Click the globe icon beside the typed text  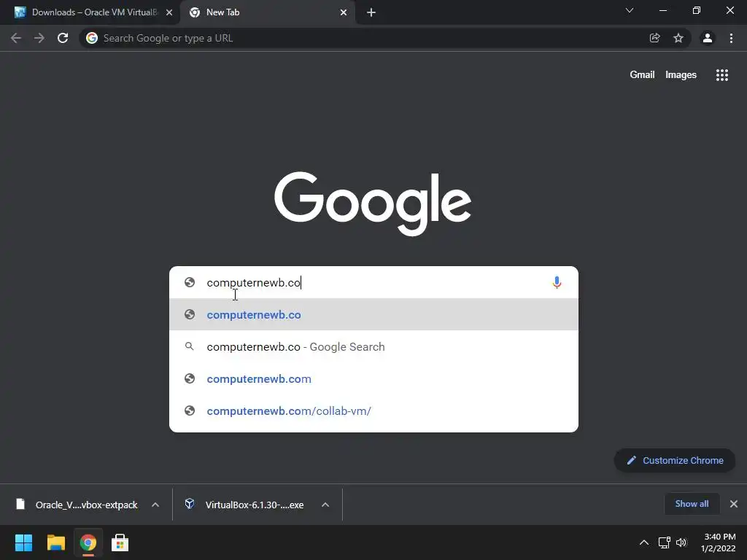click(190, 282)
